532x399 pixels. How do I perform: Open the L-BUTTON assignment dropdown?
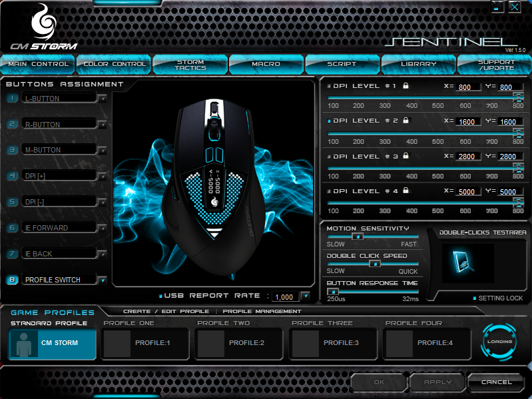[x=102, y=99]
